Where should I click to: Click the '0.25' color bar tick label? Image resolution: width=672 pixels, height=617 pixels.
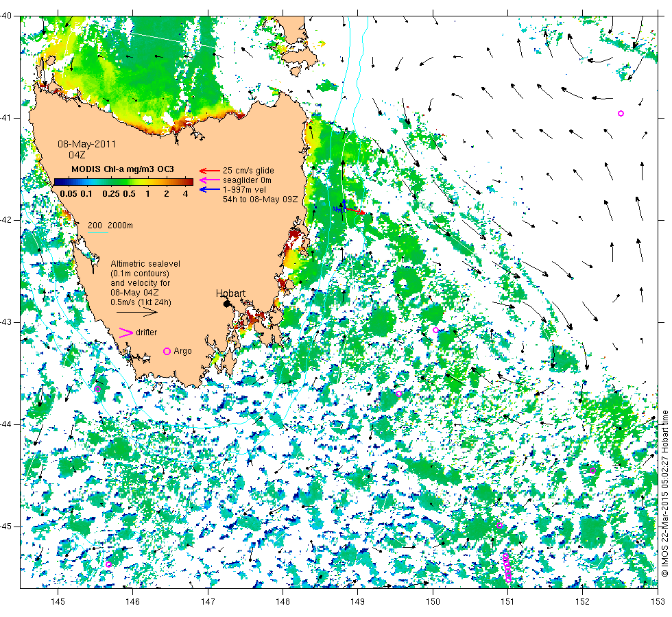pos(111,193)
